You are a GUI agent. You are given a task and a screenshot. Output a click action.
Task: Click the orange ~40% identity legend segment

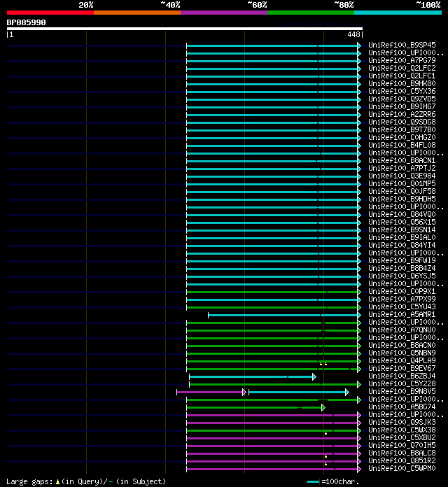click(137, 13)
